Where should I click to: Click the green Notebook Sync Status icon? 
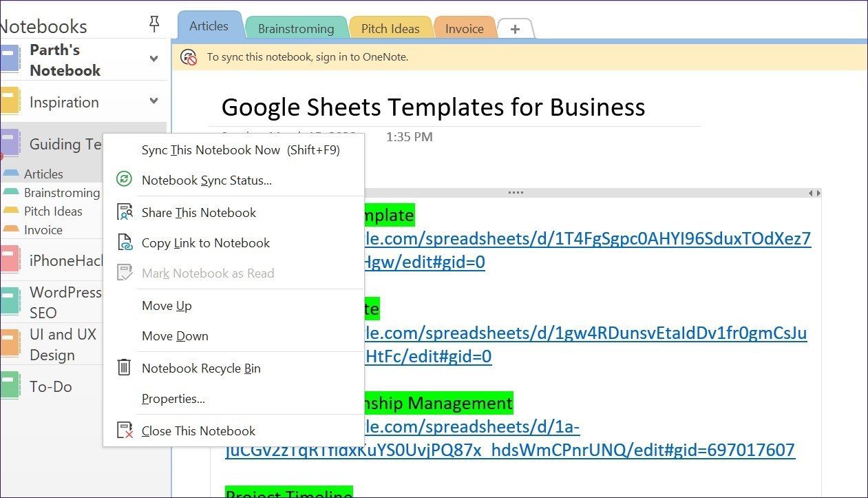124,180
